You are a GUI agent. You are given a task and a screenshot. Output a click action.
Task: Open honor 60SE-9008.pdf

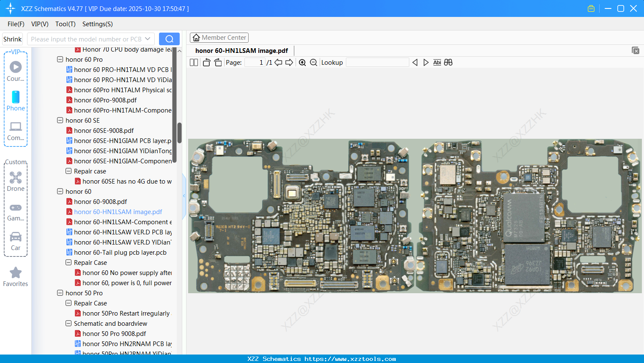click(104, 131)
